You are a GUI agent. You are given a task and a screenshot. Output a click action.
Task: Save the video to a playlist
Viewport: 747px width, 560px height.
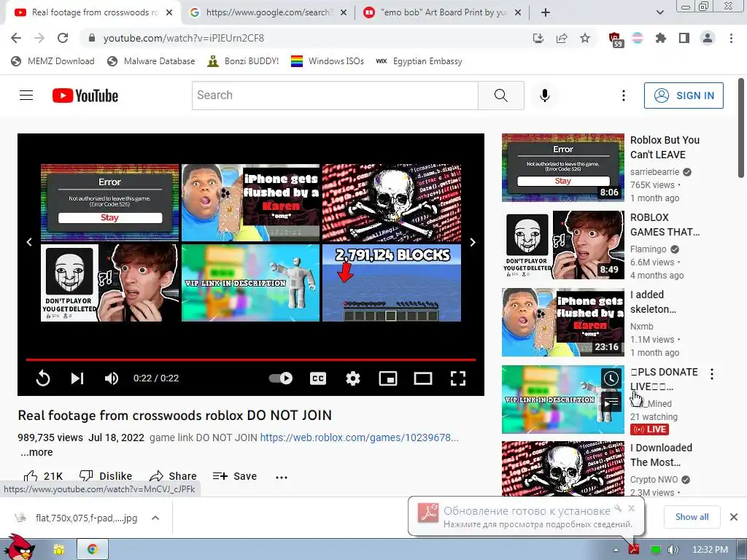(235, 476)
